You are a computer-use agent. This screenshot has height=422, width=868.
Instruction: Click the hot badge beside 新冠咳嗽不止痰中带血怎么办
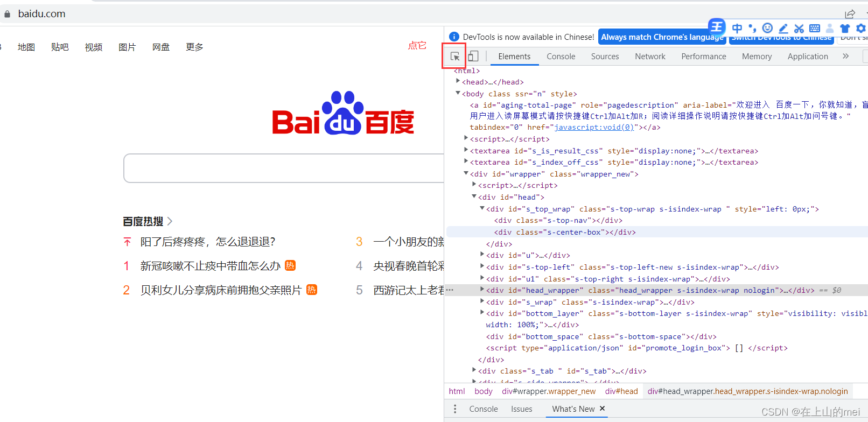point(290,265)
